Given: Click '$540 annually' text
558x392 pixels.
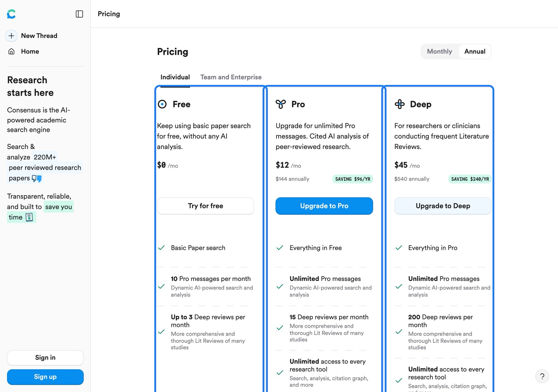Looking at the screenshot, I should [x=412, y=179].
